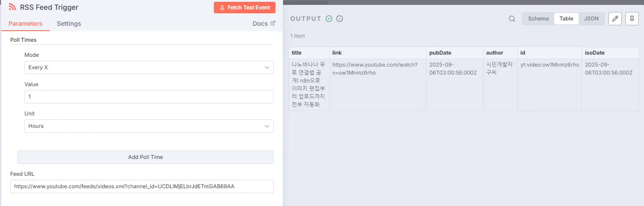
Task: Open the Mode dropdown showing Every X
Action: tap(149, 67)
